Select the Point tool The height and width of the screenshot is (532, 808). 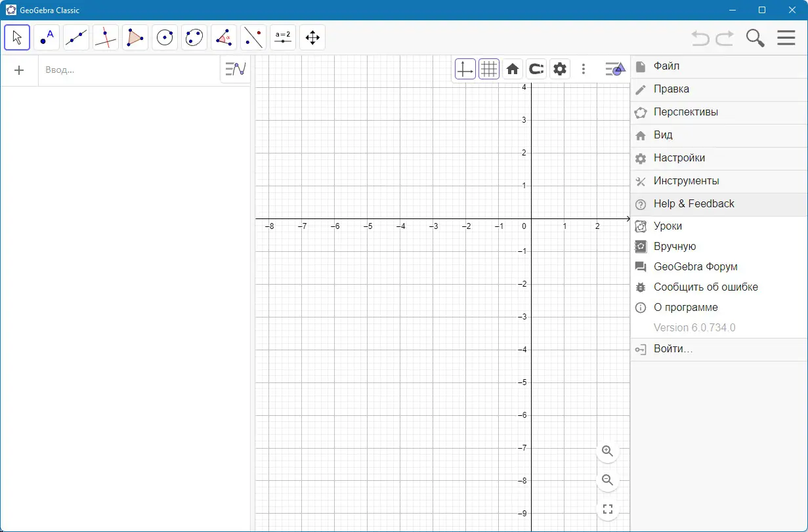pos(47,37)
